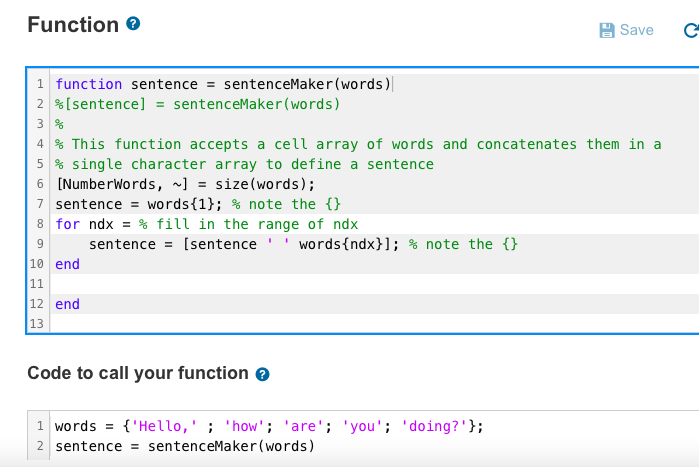Click the 'Hello,' string in call code
The image size is (699, 467).
click(x=164, y=426)
